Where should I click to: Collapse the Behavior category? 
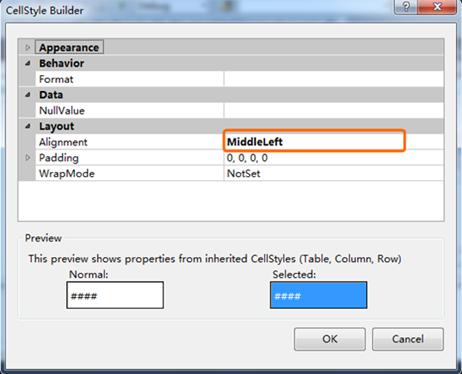point(28,63)
